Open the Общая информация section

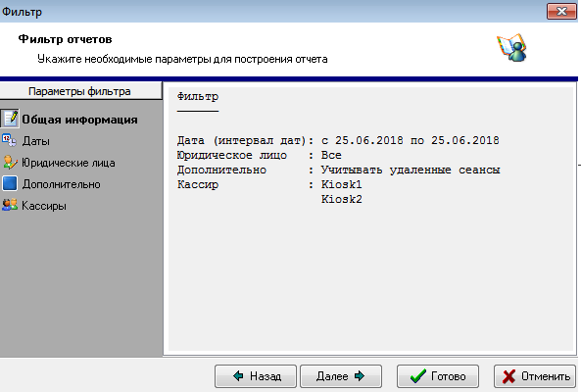(79, 120)
